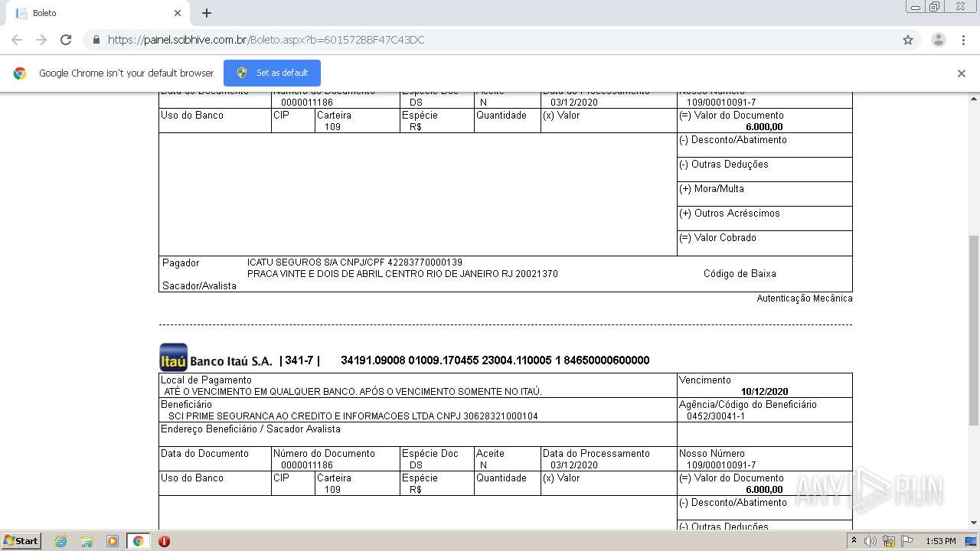
Task: Set Chrome as default browser
Action: [272, 73]
